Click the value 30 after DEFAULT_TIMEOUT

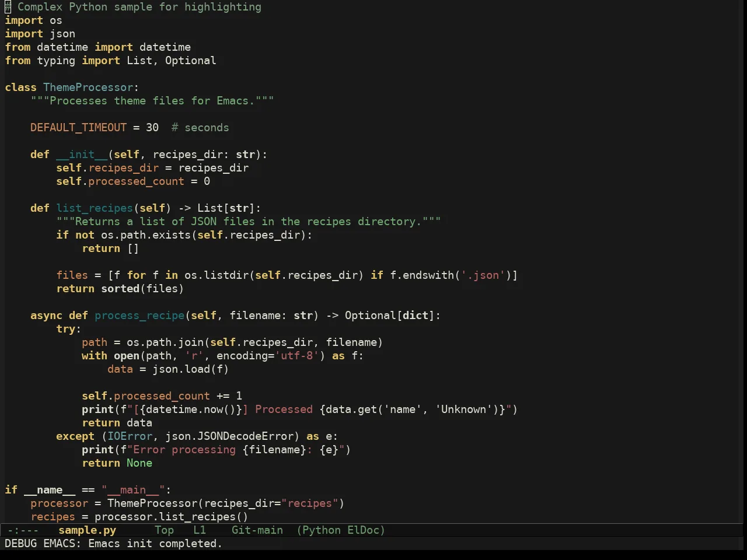[x=152, y=128]
